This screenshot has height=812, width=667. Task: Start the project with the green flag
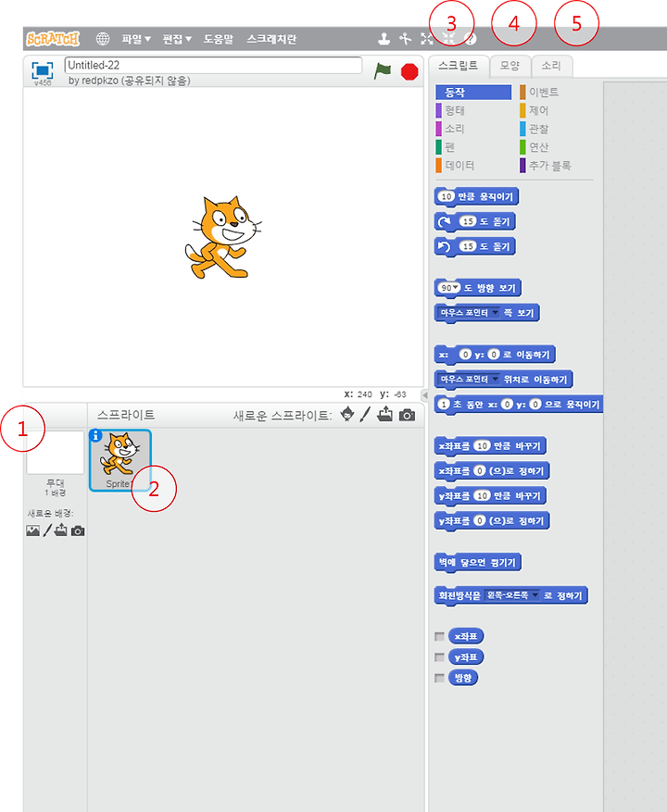[x=383, y=71]
